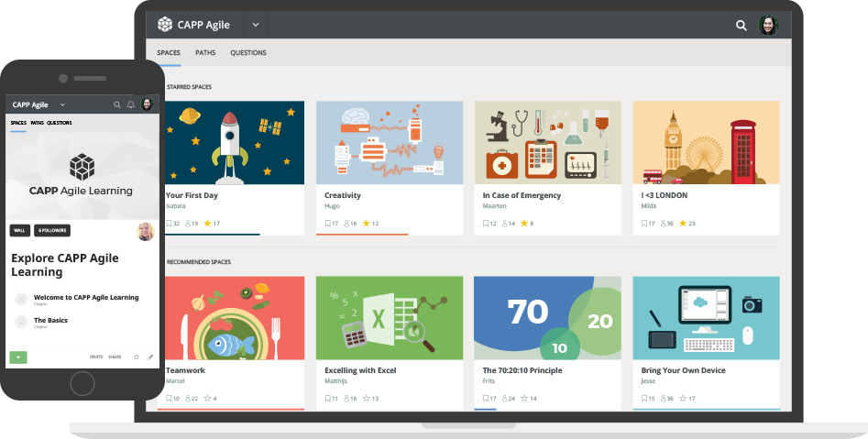This screenshot has height=439, width=868.
Task: Open the Your First Day title link
Action: click(192, 195)
